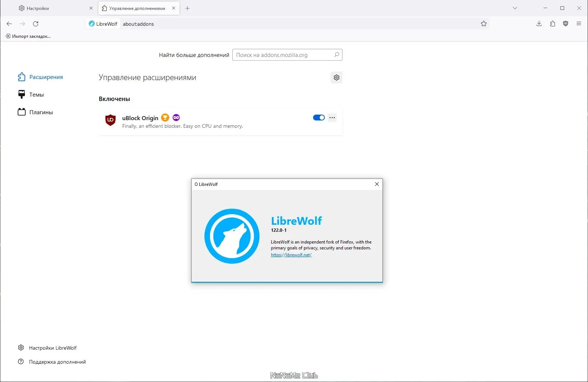Click the search magnifier in add-ons search
Screen dimensions: 588x382
coord(337,55)
